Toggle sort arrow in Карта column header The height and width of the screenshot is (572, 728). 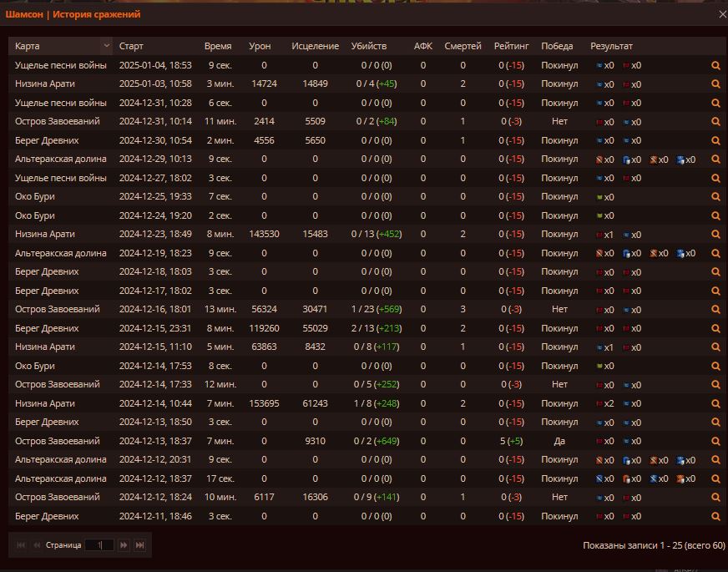coord(106,45)
